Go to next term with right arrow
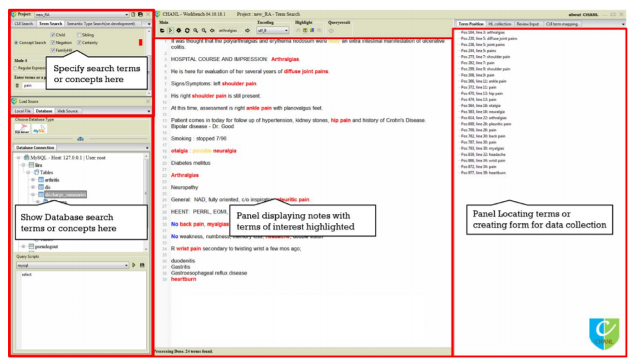 (247, 30)
